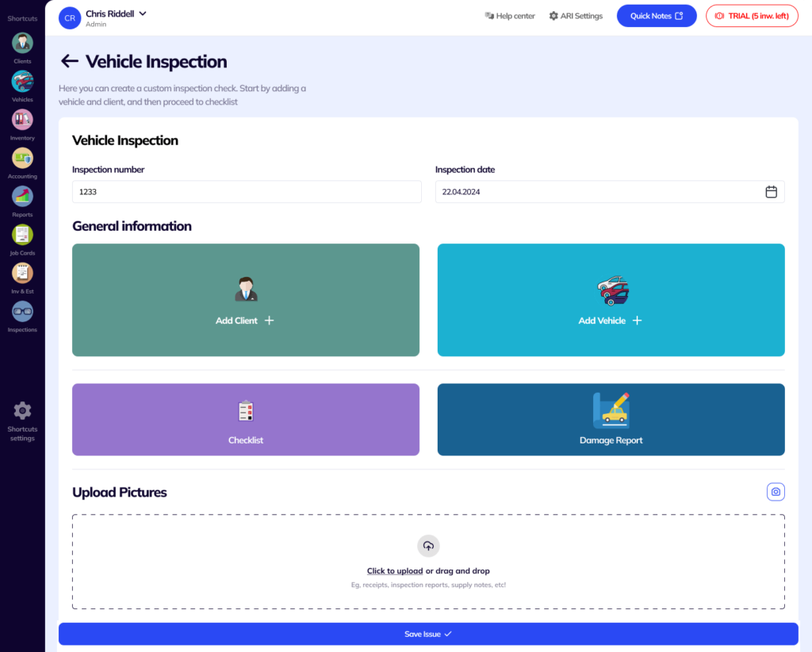Focus the Inspection date field
The image size is (812, 652).
(x=610, y=192)
